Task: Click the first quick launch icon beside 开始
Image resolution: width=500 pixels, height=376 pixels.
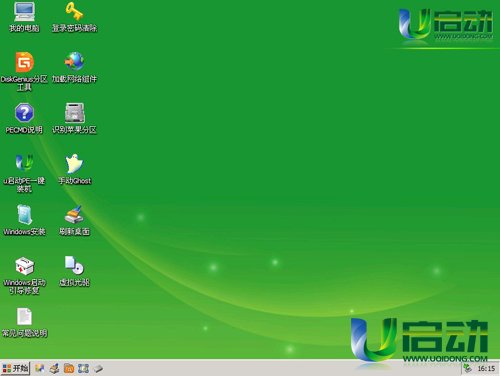Action: coord(40,368)
